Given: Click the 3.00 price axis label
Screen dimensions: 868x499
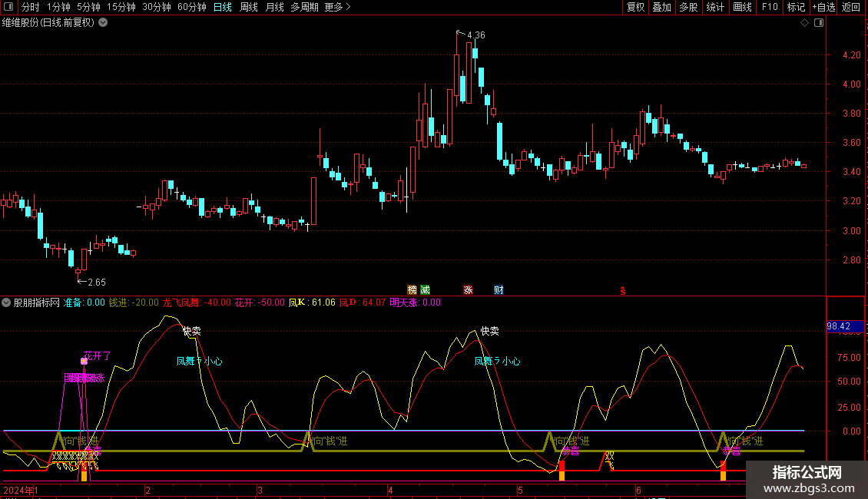Looking at the screenshot, I should [x=851, y=230].
